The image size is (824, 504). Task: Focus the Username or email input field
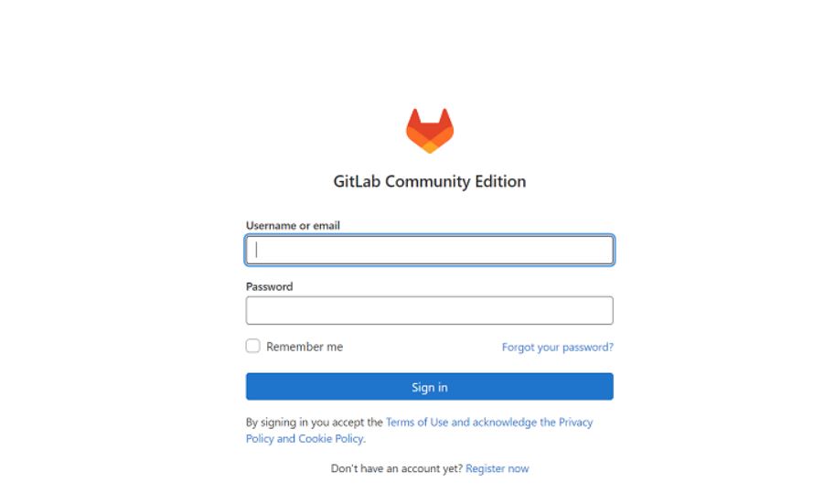click(x=429, y=250)
